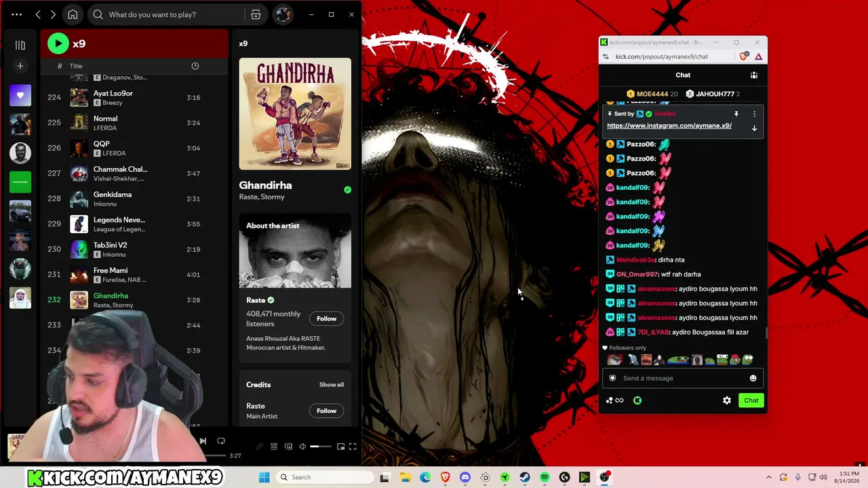The width and height of the screenshot is (868, 488).
Task: Open Steam from the taskbar
Action: point(525,477)
